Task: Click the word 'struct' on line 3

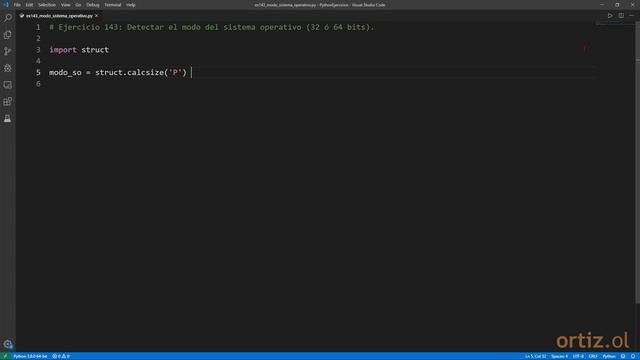Action: pos(95,50)
